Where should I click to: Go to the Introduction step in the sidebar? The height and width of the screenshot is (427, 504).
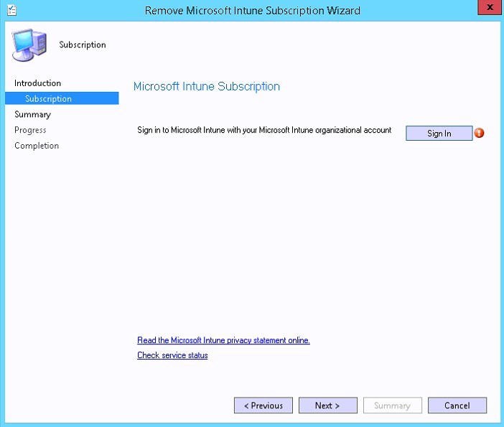click(37, 83)
